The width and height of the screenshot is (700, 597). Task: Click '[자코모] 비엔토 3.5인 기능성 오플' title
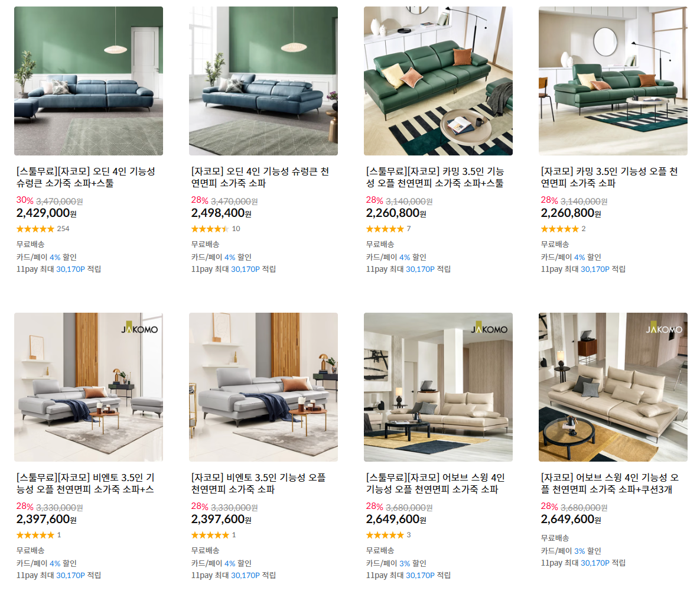259,484
